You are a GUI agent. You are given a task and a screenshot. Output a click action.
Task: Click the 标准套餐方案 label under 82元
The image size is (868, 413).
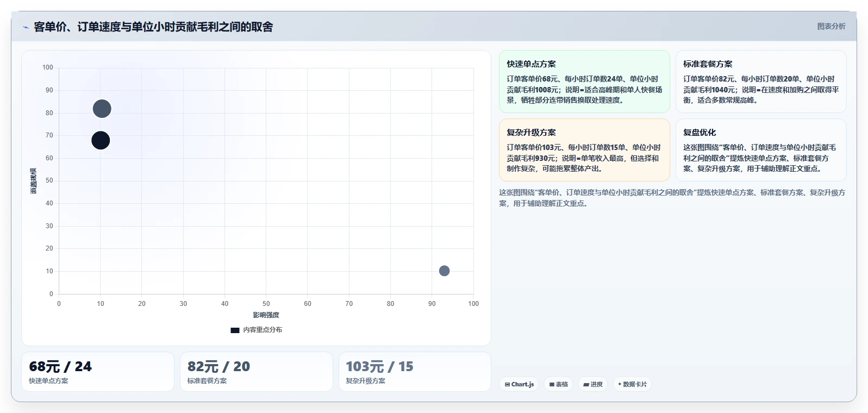[207, 381]
